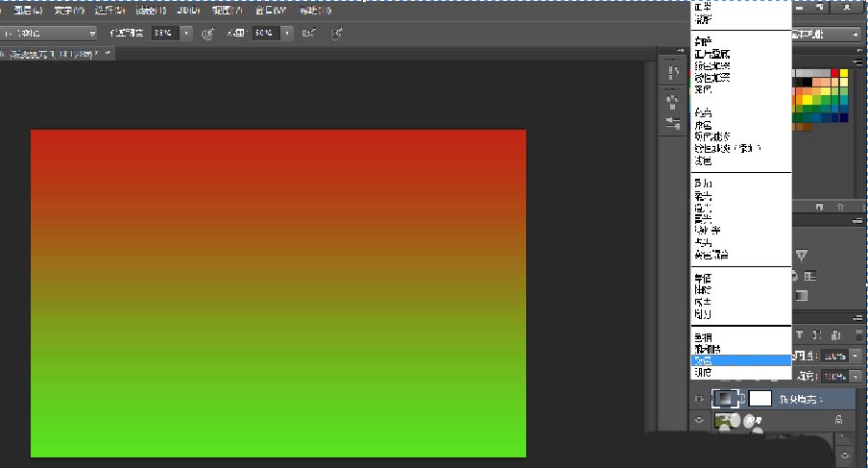This screenshot has width=868, height=468.
Task: Select 正片叠底 (Multiply) from blend mode list
Action: pyautogui.click(x=711, y=54)
